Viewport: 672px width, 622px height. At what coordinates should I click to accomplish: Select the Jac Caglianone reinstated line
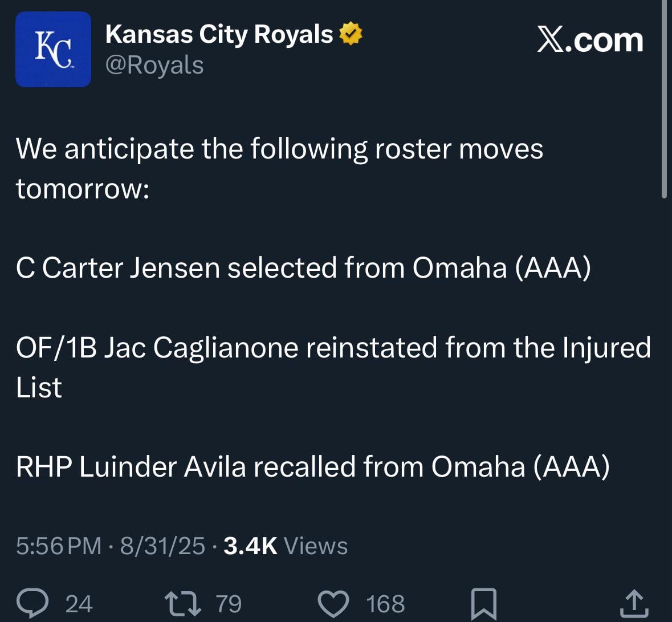[333, 348]
